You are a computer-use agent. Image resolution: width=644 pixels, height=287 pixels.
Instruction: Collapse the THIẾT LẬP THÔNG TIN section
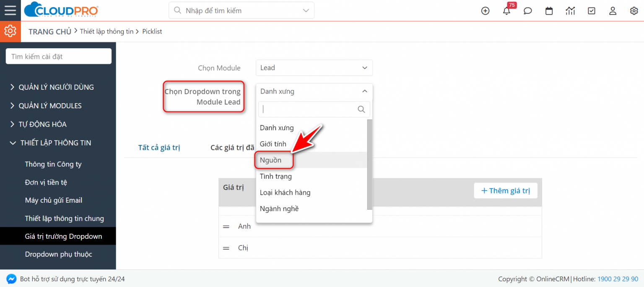pos(55,143)
